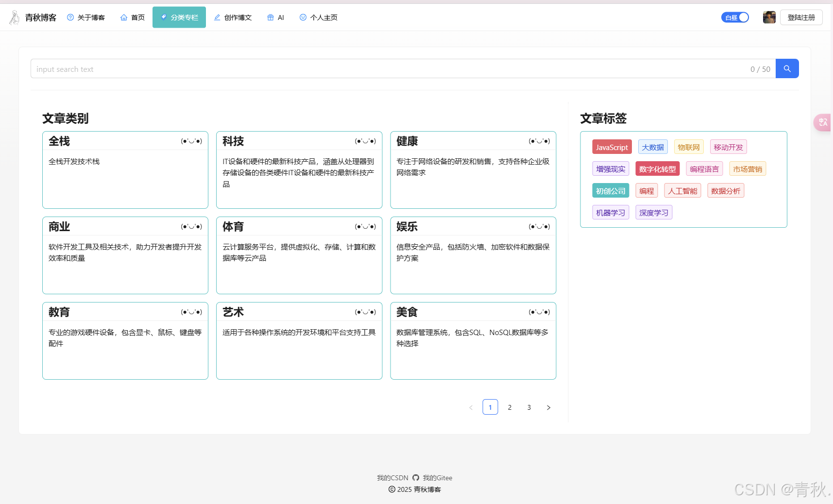Image resolution: width=833 pixels, height=504 pixels.
Task: Click the blue search magnifier button
Action: (787, 69)
